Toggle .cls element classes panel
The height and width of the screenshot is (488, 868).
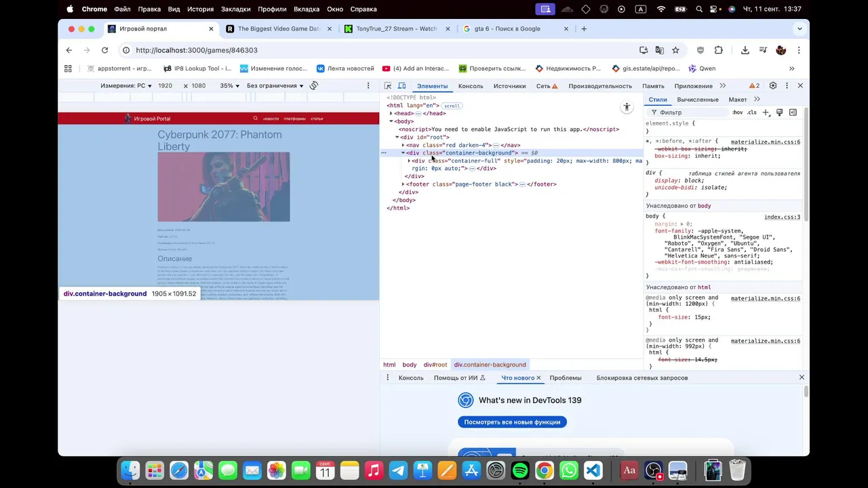[751, 113]
